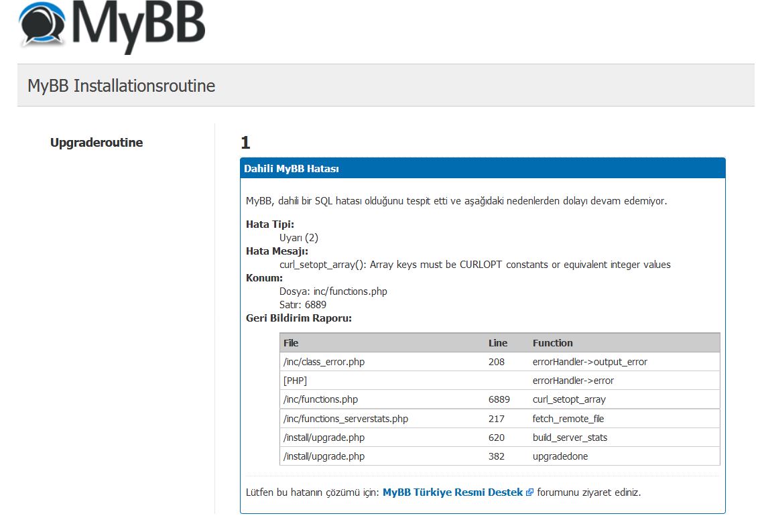Select the errorHandler->error function cell
This screenshot has width=762, height=532.
click(x=573, y=381)
